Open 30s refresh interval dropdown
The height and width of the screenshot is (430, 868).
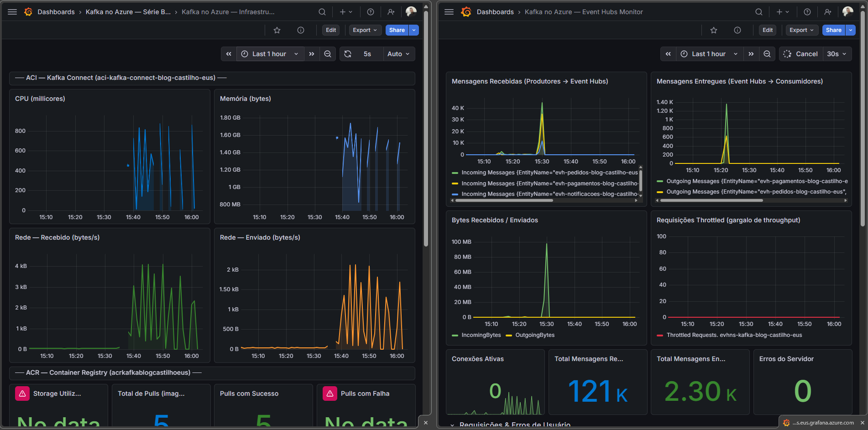[x=837, y=54]
